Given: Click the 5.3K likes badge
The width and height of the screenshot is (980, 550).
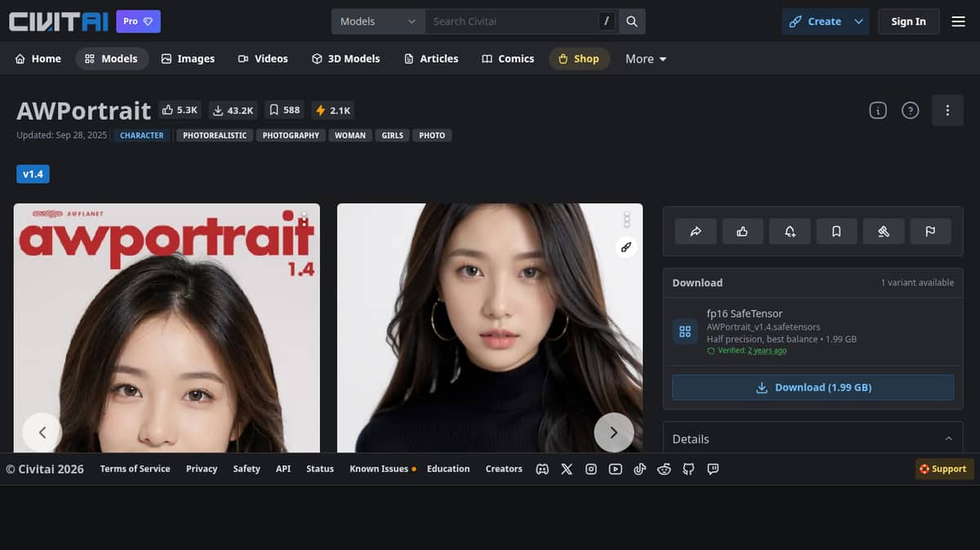Looking at the screenshot, I should (180, 110).
